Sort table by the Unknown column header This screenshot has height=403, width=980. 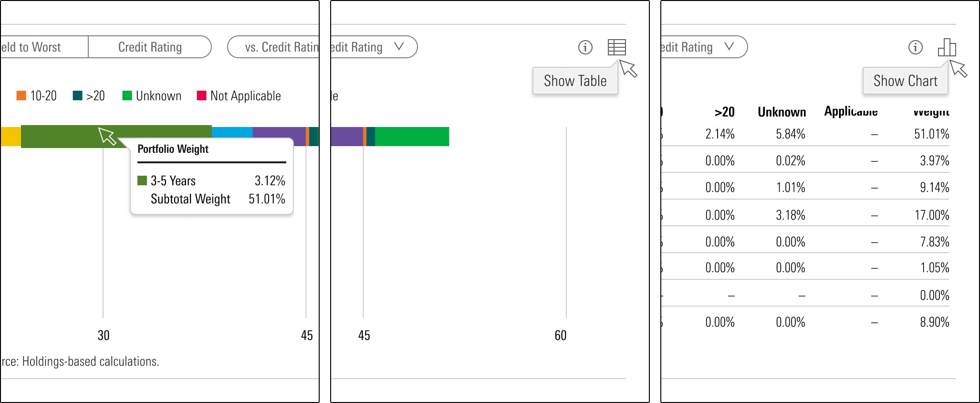click(782, 112)
